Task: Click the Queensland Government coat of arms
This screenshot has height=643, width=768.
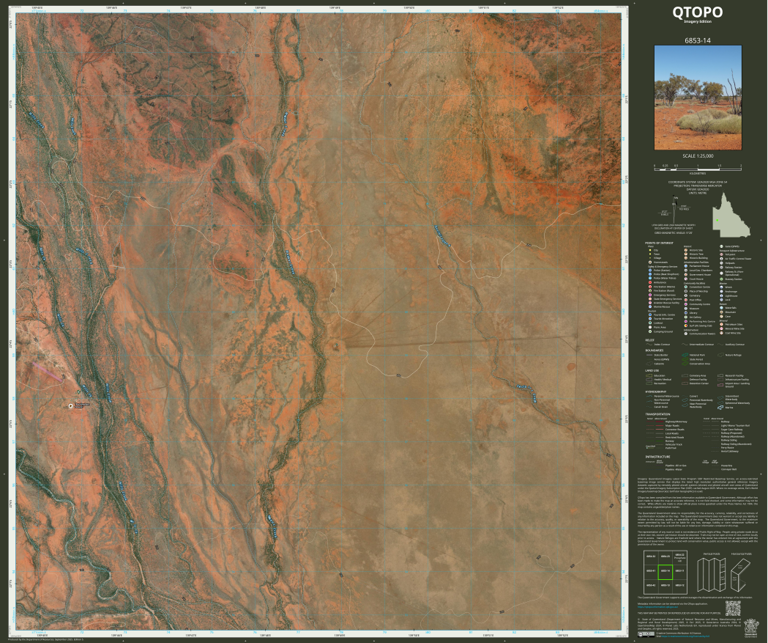Action: click(x=751, y=628)
